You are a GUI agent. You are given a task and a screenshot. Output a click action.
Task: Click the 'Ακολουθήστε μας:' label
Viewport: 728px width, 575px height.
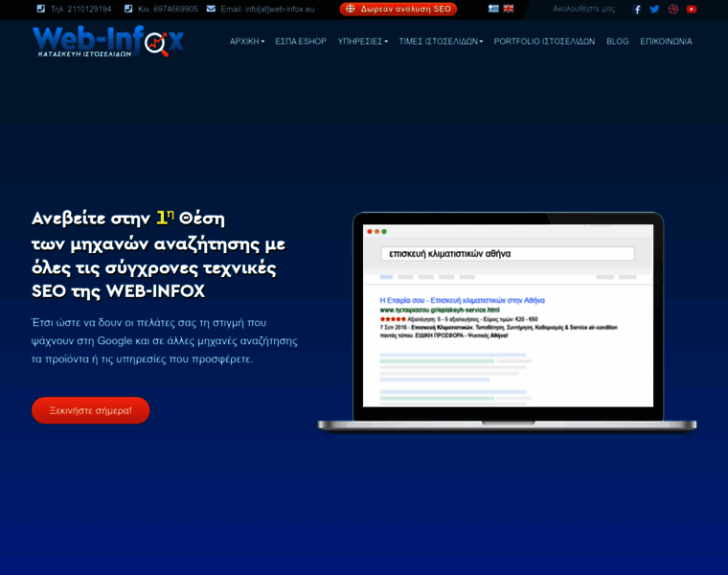pos(585,9)
